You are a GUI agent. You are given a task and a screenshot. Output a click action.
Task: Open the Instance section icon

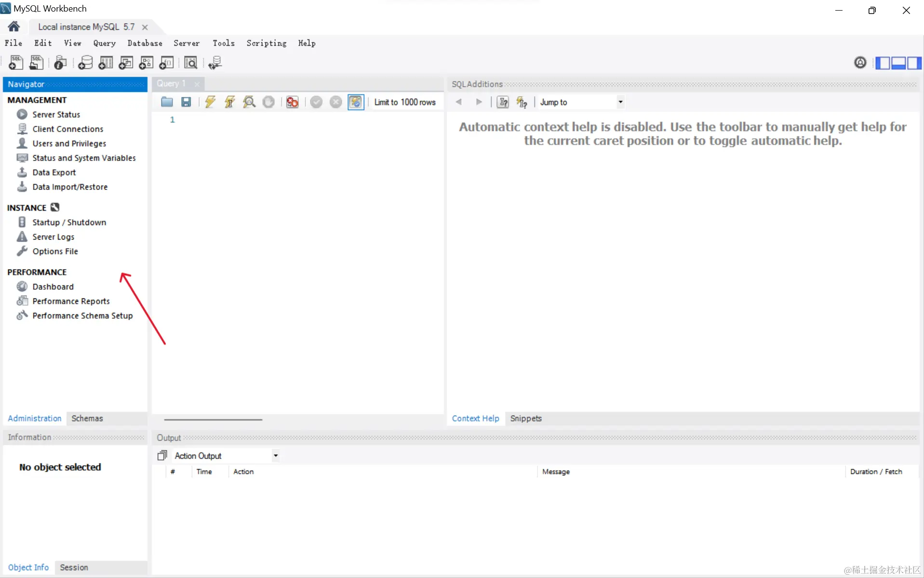[x=55, y=207]
